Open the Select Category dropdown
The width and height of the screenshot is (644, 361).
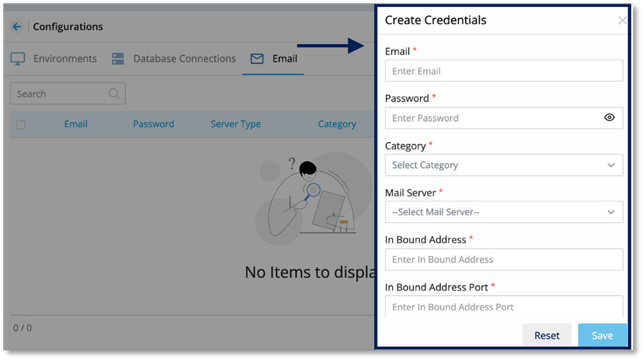[x=504, y=165]
